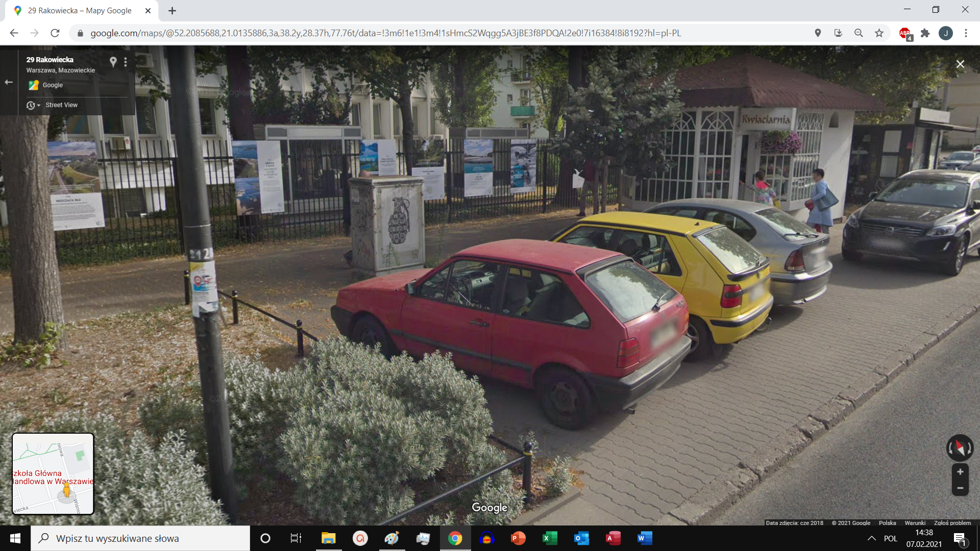Open a new browser tab
Screen dimensions: 980x551
tap(172, 11)
